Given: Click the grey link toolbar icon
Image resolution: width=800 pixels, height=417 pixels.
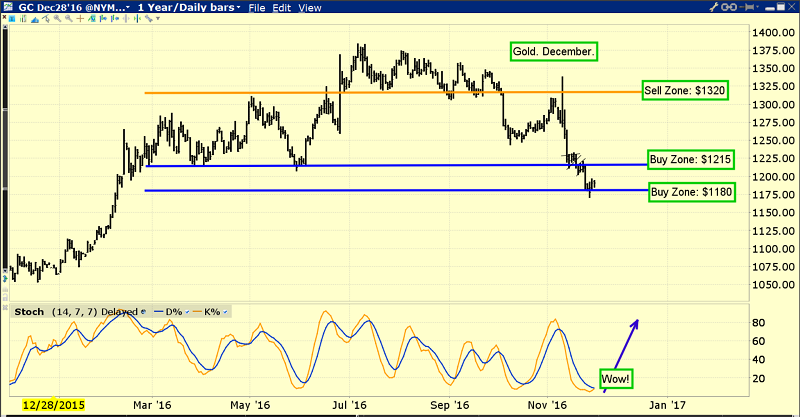Looking at the screenshot, I should point(148,18).
